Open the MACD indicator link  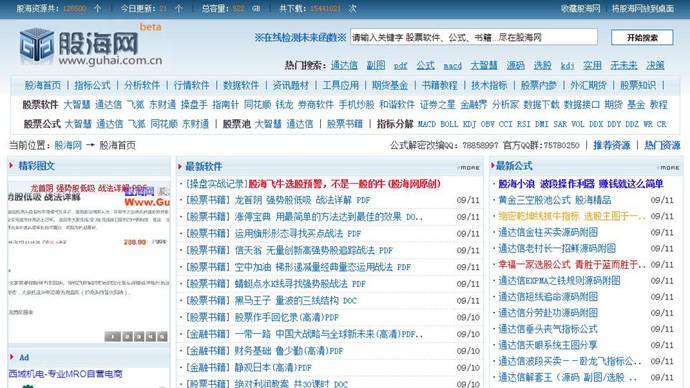tap(427, 124)
